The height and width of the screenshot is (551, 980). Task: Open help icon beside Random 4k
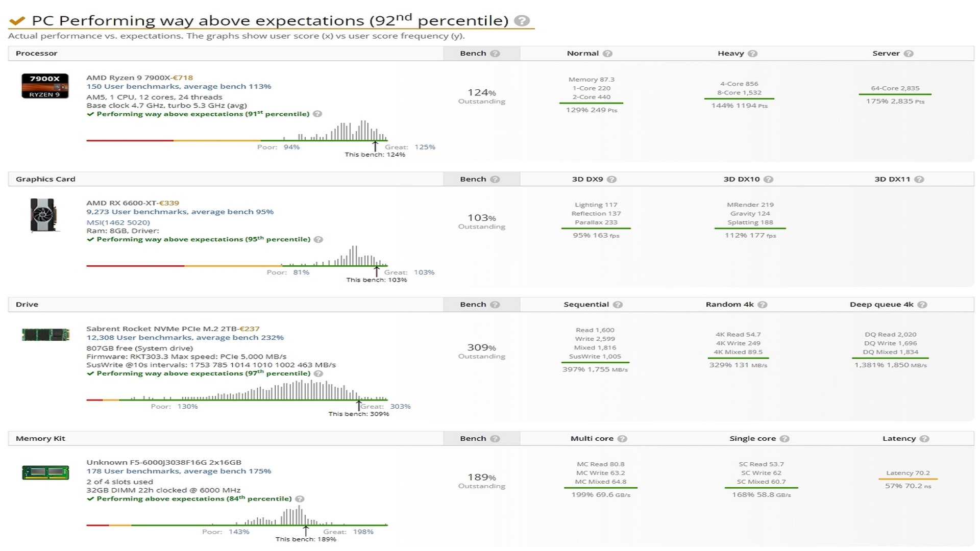coord(762,305)
